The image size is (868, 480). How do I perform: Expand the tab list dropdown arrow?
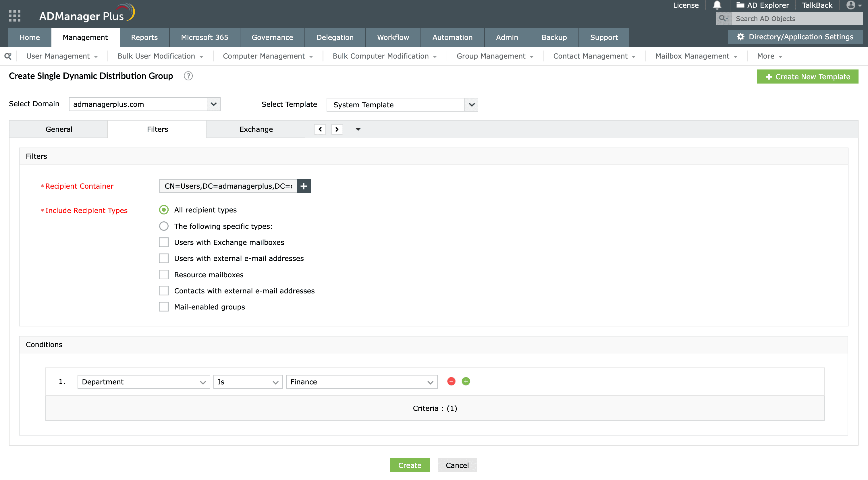pos(358,129)
